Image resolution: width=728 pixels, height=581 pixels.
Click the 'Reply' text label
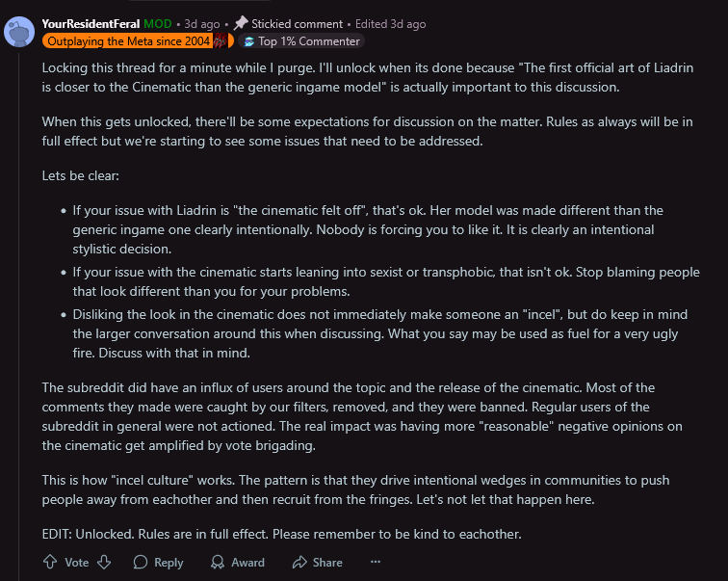(169, 563)
